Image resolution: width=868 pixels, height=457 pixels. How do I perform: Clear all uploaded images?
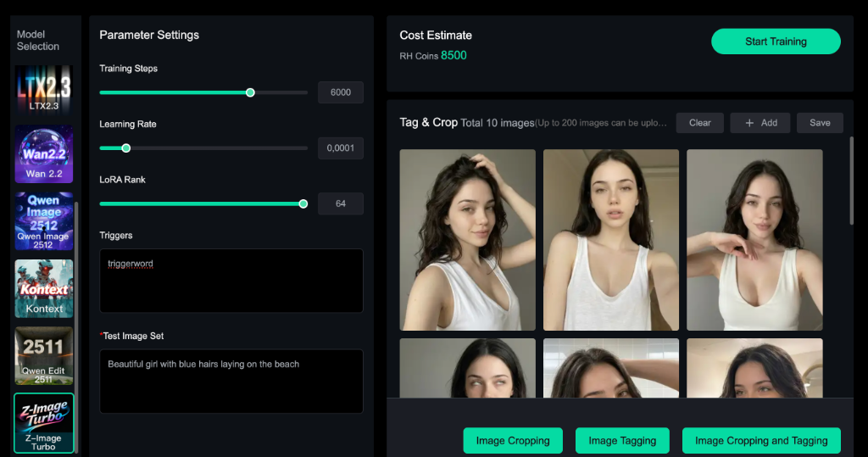[699, 123]
